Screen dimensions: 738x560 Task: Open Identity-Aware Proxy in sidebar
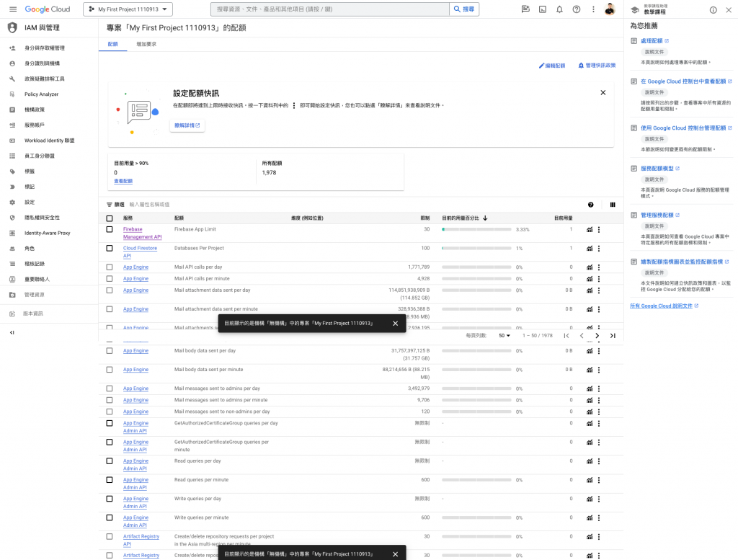point(49,233)
